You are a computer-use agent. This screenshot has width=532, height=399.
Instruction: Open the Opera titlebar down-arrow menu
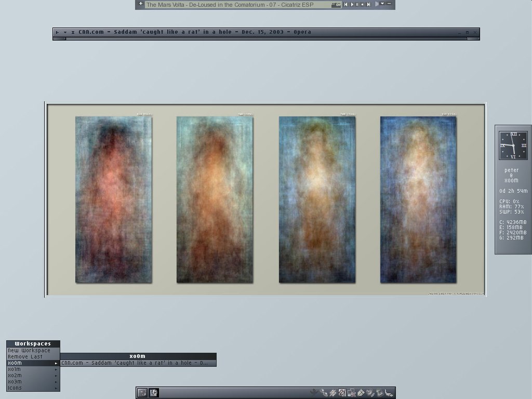(x=65, y=33)
